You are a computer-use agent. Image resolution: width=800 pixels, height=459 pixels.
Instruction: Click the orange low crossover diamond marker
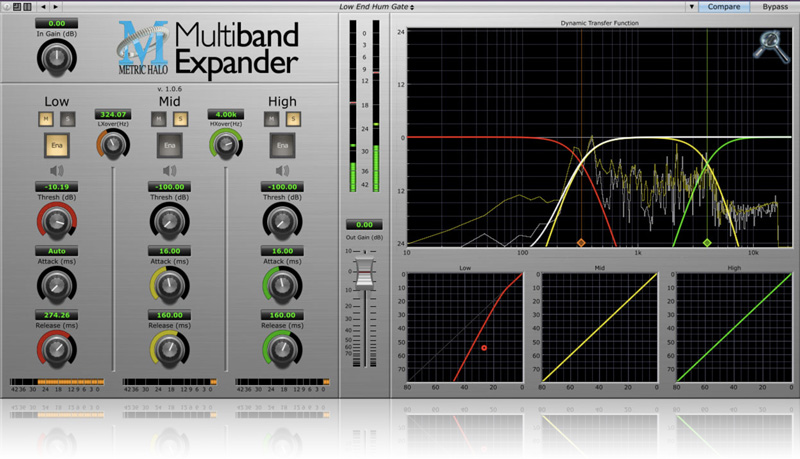coord(580,243)
